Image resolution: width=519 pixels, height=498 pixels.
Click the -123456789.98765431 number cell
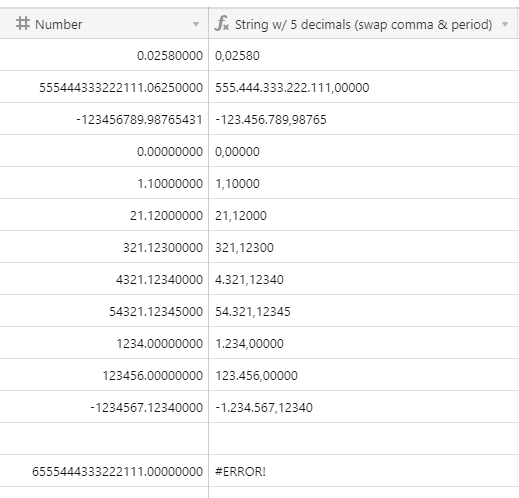point(104,119)
